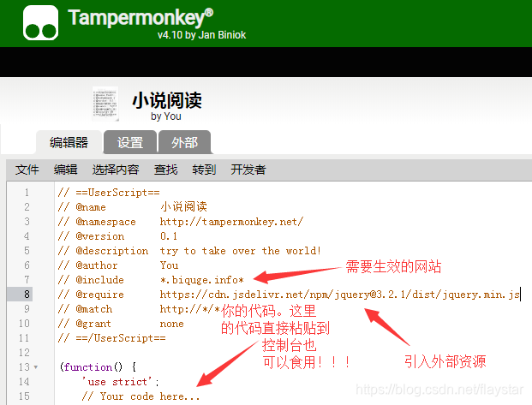Collapse the function block at line 13
The height and width of the screenshot is (405, 532).
click(36, 367)
